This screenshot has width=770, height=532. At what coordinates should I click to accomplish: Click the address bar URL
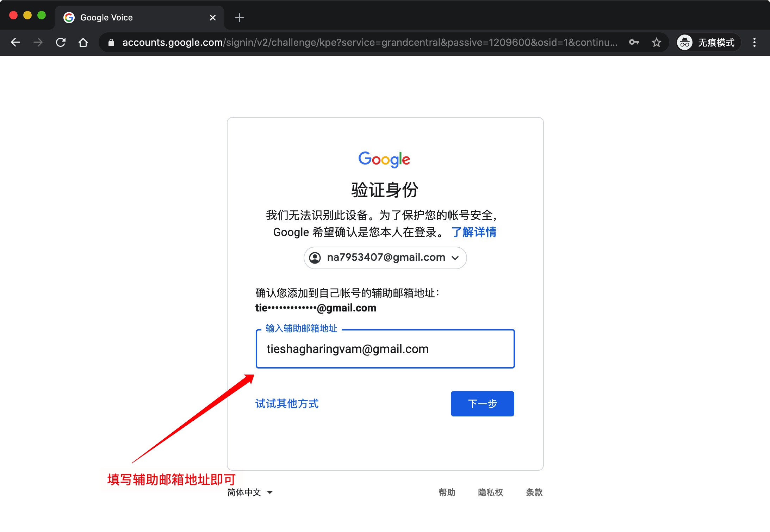pyautogui.click(x=370, y=43)
